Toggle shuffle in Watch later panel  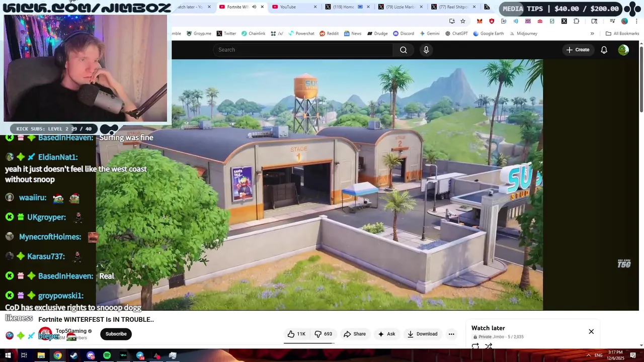(489, 346)
